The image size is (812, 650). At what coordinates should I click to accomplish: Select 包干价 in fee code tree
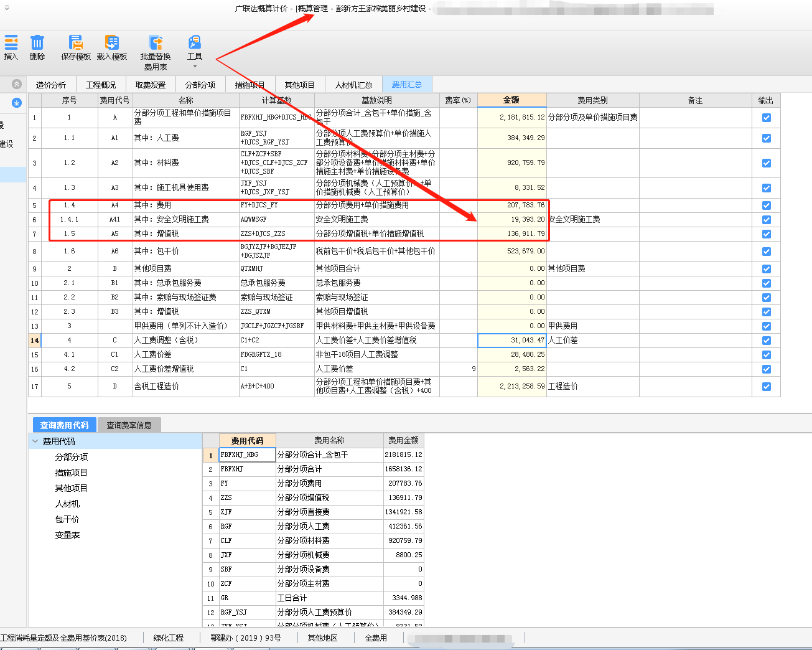[67, 519]
